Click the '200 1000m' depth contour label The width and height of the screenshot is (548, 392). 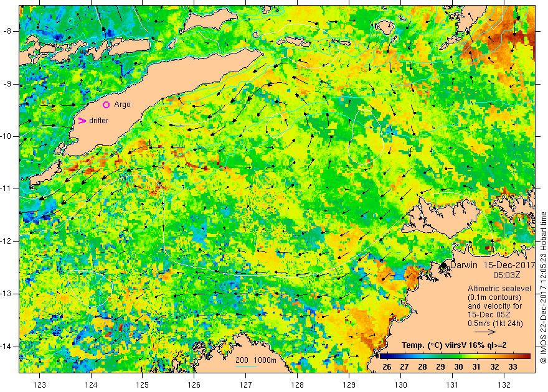point(255,360)
